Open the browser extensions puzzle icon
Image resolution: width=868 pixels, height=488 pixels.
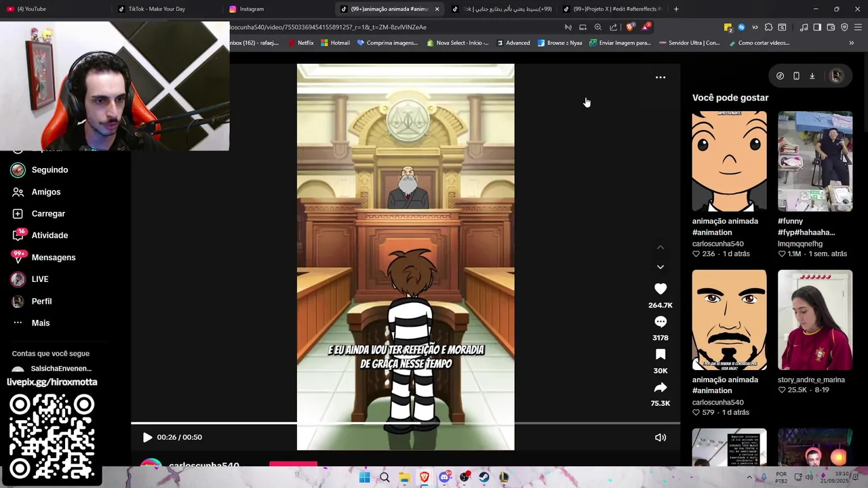(768, 27)
